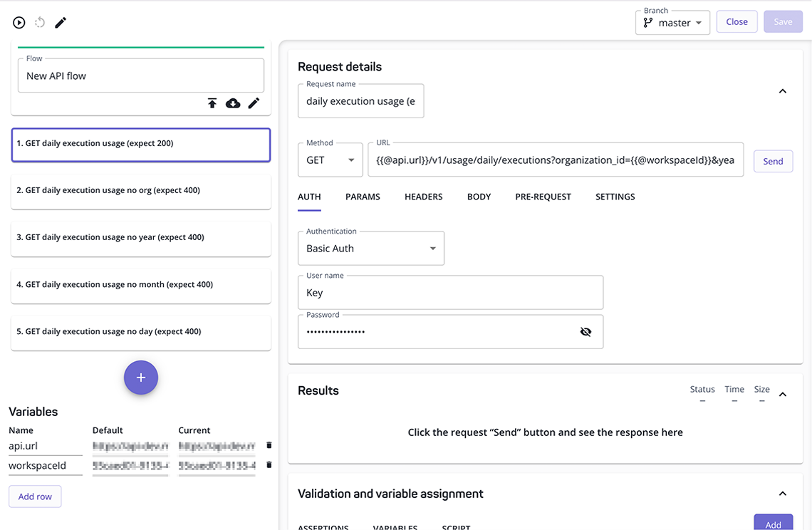
Task: Open the Authentication dropdown
Action: [x=371, y=248]
